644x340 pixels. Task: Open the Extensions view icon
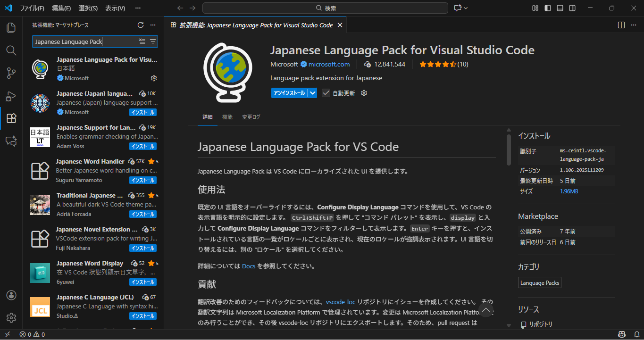(x=11, y=118)
